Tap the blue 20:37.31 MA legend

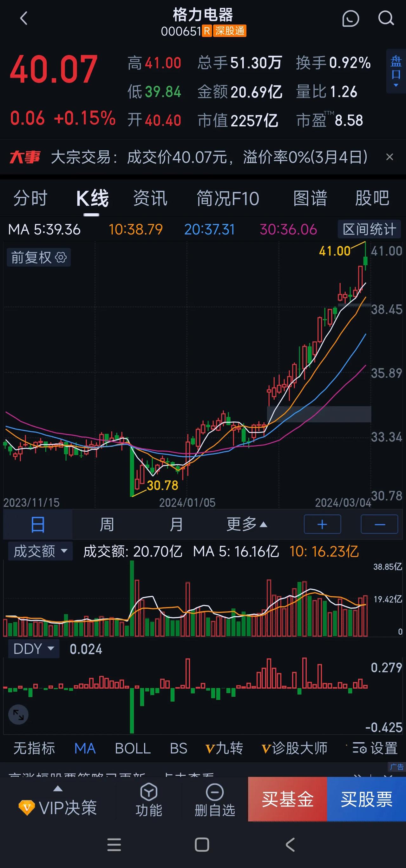209,229
